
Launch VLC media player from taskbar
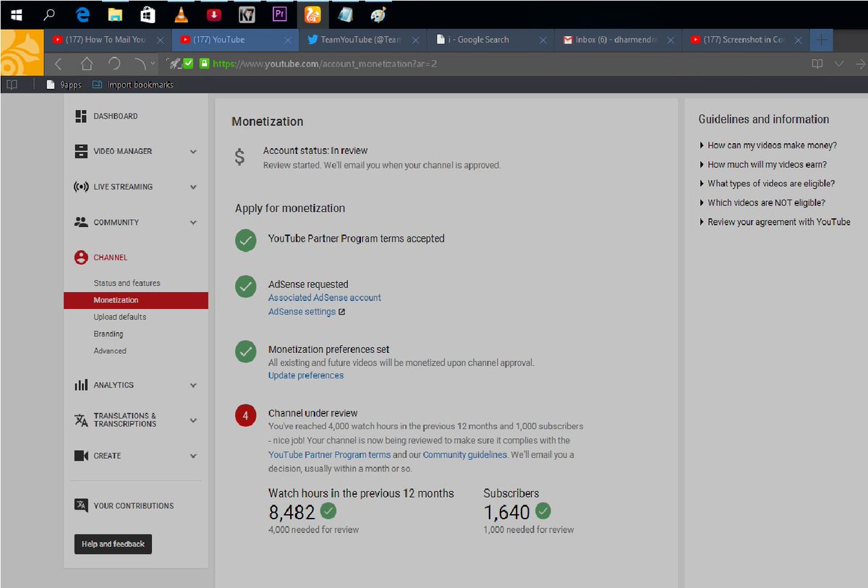coord(181,14)
